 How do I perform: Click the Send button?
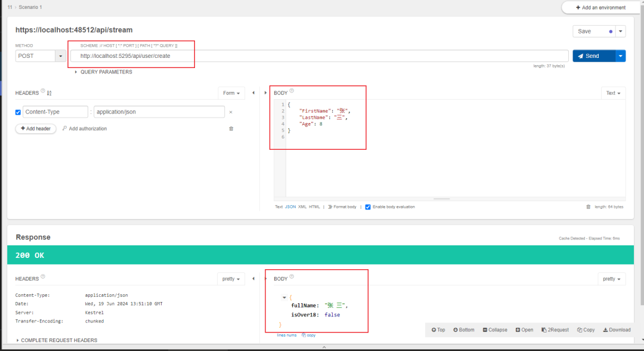pos(591,56)
